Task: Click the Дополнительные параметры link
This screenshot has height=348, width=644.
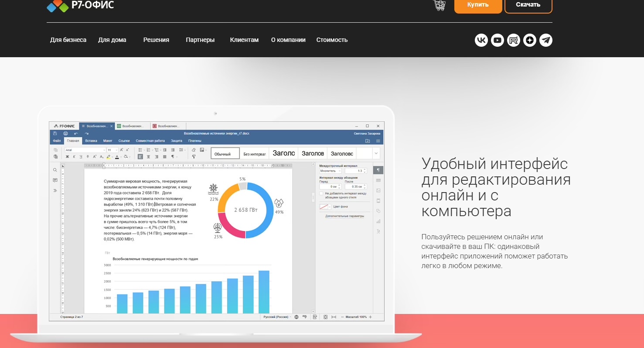Action: (344, 216)
